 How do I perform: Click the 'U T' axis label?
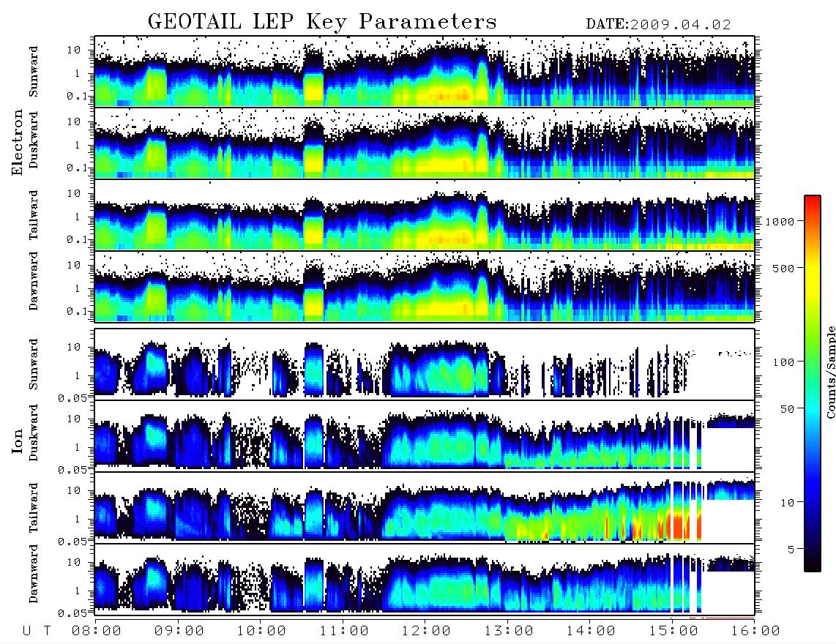click(37, 631)
